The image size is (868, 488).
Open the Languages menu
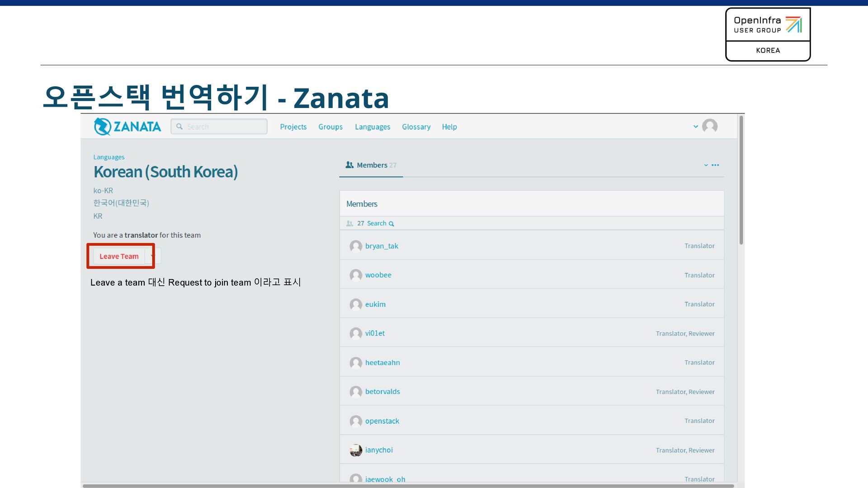tap(373, 127)
